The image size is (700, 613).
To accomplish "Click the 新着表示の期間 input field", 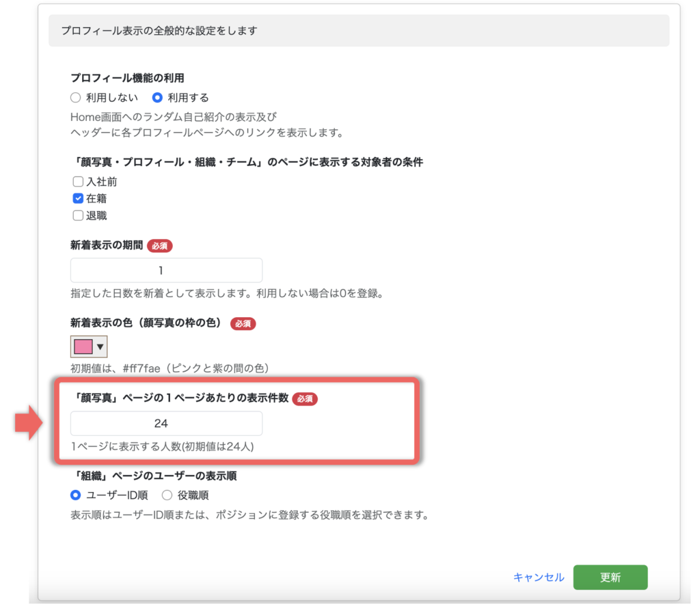I will 166,270.
